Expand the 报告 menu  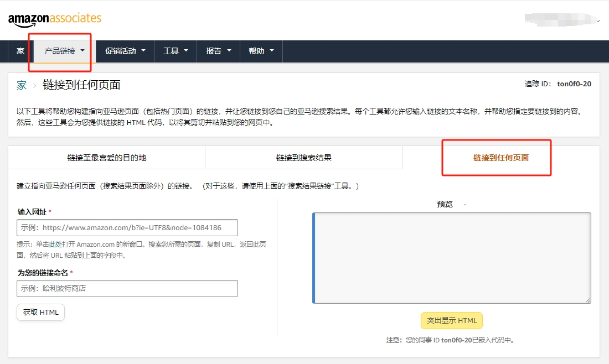click(x=218, y=51)
